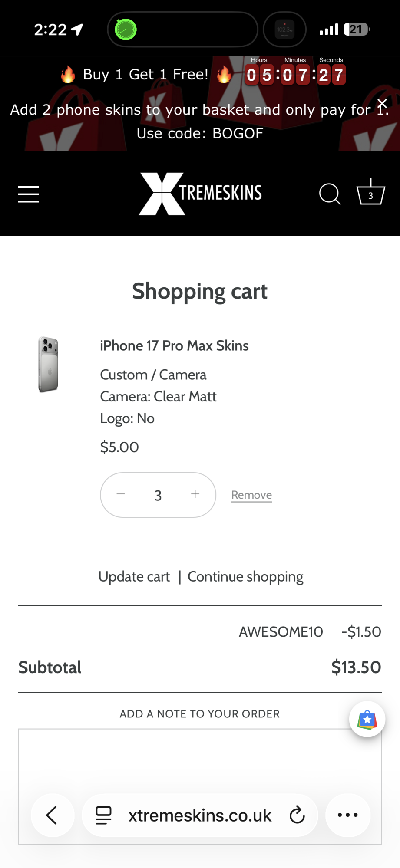This screenshot has width=400, height=868.
Task: Tap the search magnifier icon
Action: click(330, 194)
